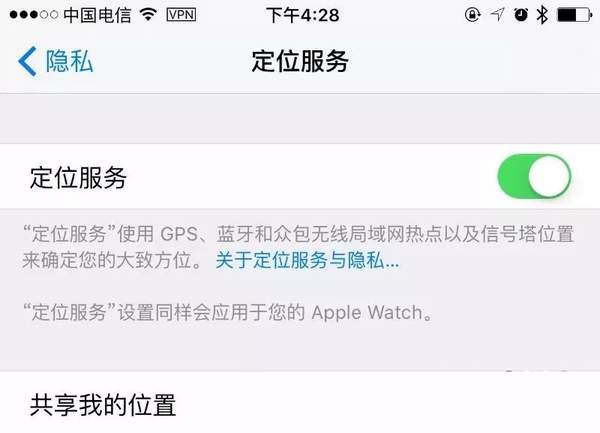Image resolution: width=600 pixels, height=433 pixels.
Task: Tap the rotation lock status icon
Action: 473,15
